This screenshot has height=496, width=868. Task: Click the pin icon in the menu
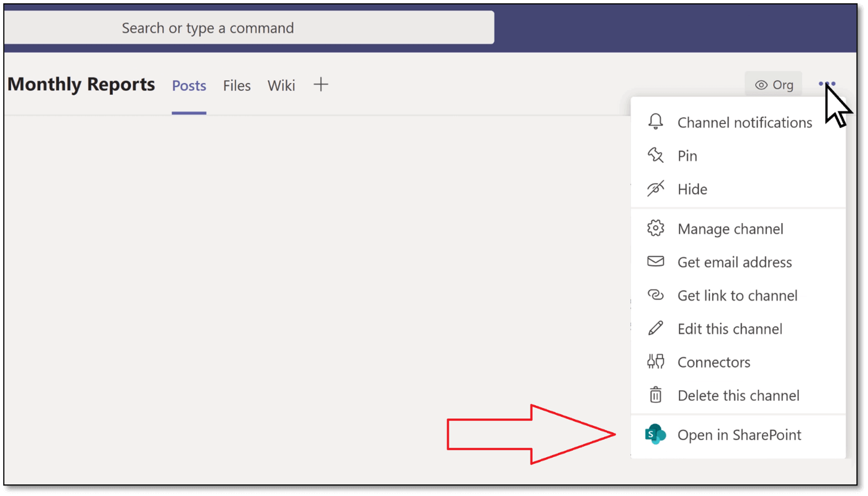656,155
